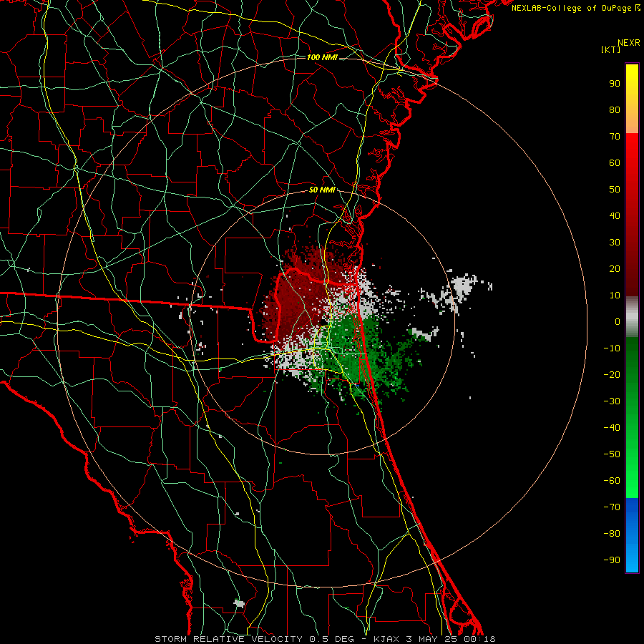The image size is (644, 644).
Task: Select the 80 value on the velocity scale
Action: pos(615,109)
